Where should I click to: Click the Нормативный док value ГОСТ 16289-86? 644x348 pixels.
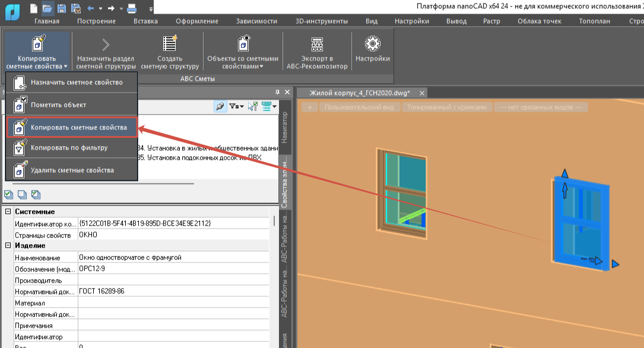click(x=173, y=291)
